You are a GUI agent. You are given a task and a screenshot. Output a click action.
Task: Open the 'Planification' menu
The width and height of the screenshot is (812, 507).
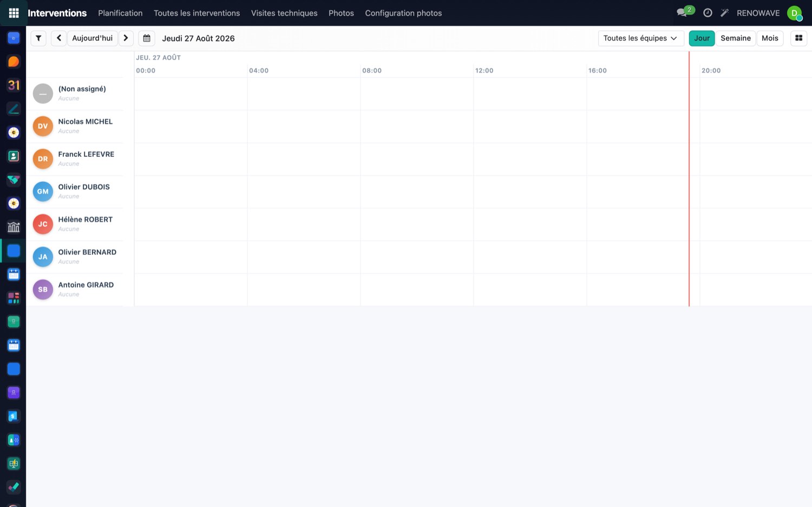pos(120,13)
